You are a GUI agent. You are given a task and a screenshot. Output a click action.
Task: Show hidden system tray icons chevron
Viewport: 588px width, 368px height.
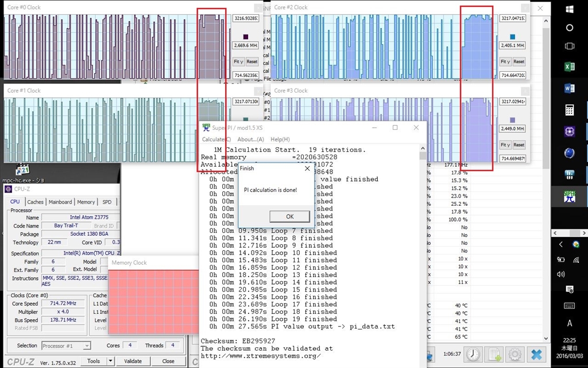tap(561, 244)
